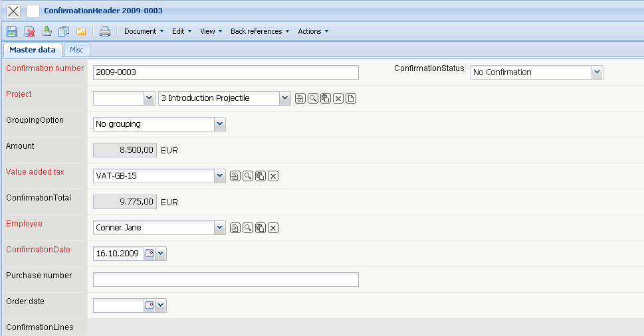This screenshot has width=644, height=336.
Task: Clear the Value added tax field with X icon
Action: click(x=272, y=176)
